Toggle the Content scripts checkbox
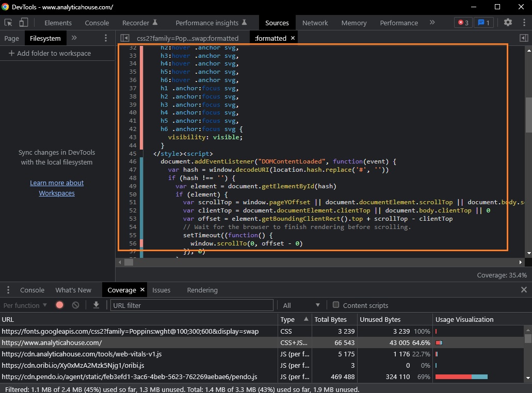This screenshot has height=393, width=532. pyautogui.click(x=336, y=305)
